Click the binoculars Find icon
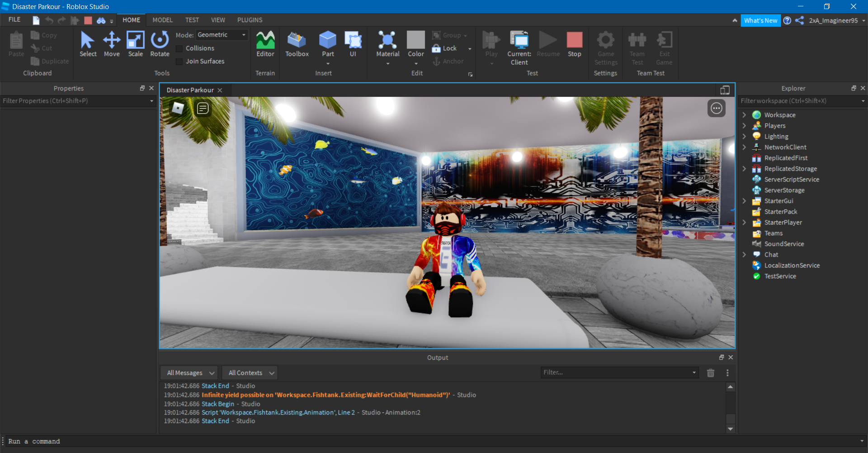Viewport: 868px width, 453px height. 101,20
